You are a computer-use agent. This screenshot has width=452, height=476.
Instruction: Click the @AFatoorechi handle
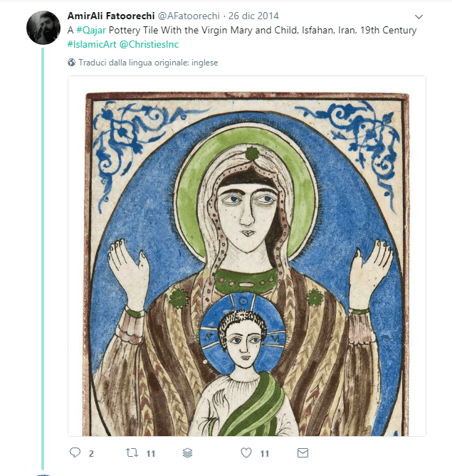pyautogui.click(x=189, y=16)
